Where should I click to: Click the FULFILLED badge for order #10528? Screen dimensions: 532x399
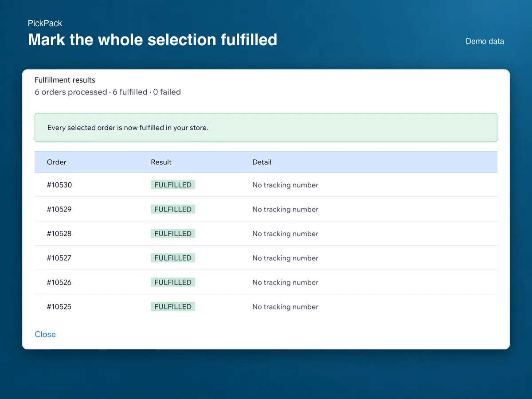click(x=173, y=234)
